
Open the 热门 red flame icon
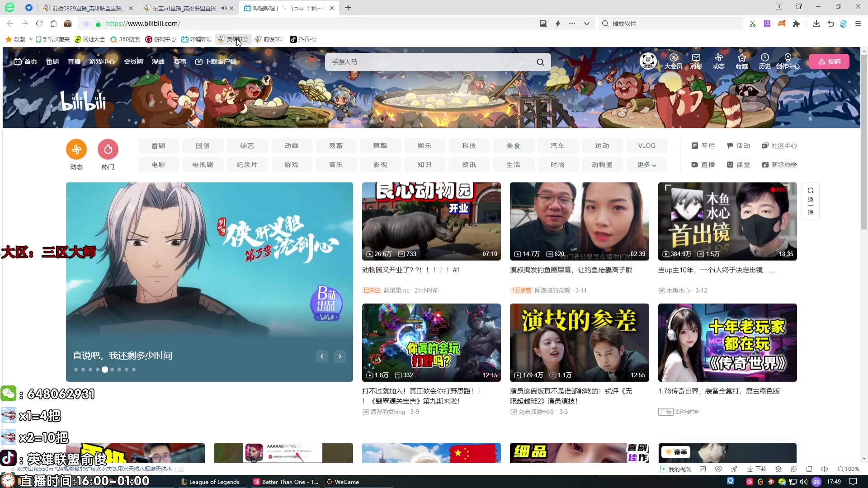click(x=108, y=149)
